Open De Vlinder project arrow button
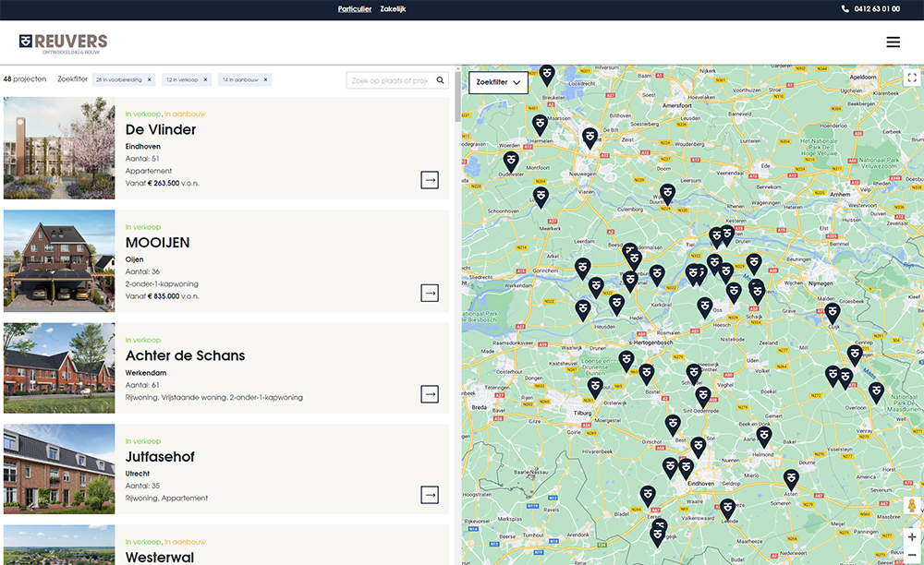This screenshot has width=924, height=565. pyautogui.click(x=430, y=180)
